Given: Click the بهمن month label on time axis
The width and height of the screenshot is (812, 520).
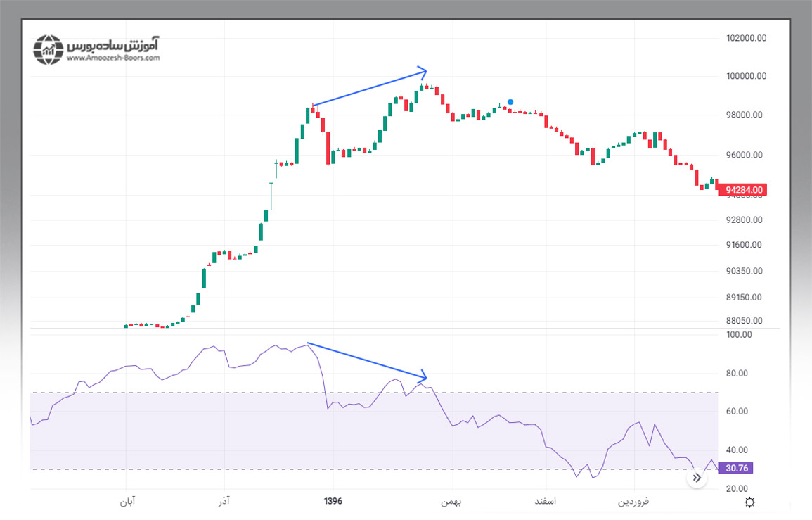Looking at the screenshot, I should (451, 502).
